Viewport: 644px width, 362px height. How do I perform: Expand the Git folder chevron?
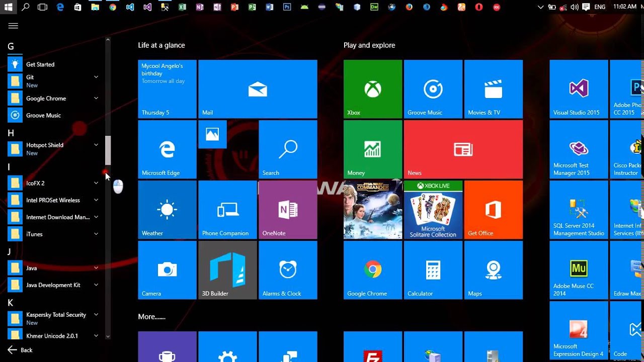click(96, 77)
